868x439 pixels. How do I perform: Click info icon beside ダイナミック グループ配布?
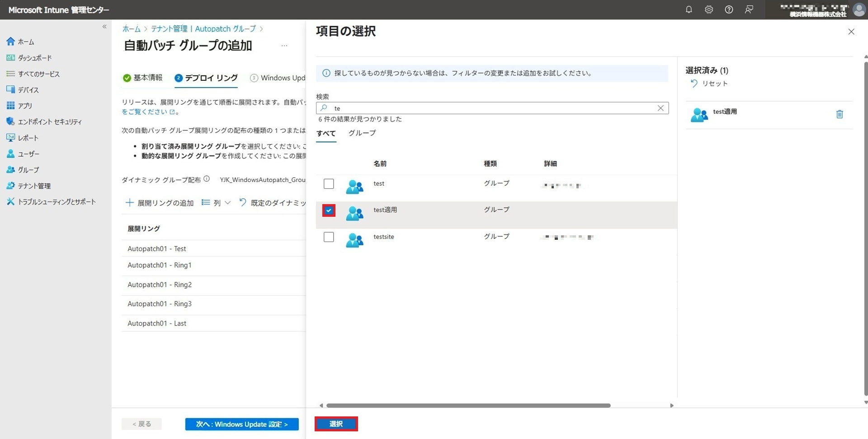(207, 179)
